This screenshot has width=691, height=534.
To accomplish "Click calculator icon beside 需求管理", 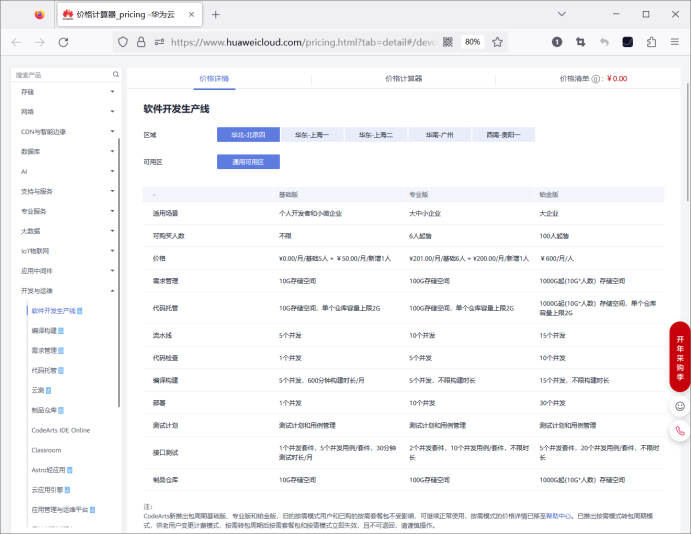I will click(61, 351).
